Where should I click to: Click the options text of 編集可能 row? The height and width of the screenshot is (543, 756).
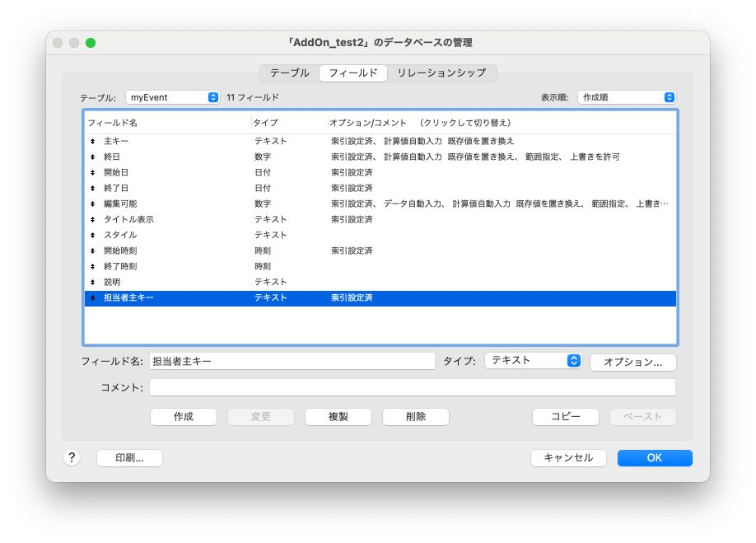500,204
